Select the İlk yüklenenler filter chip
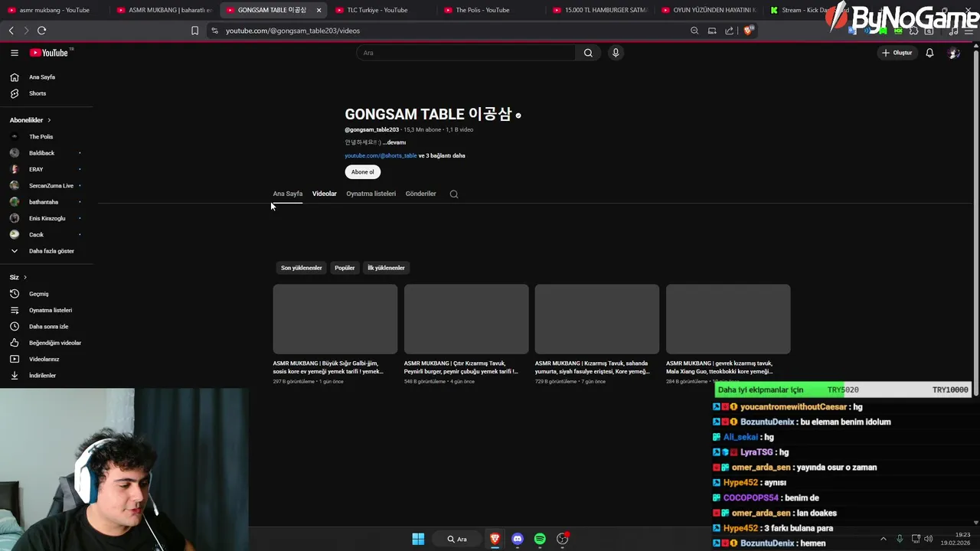The height and width of the screenshot is (551, 980). [x=386, y=268]
